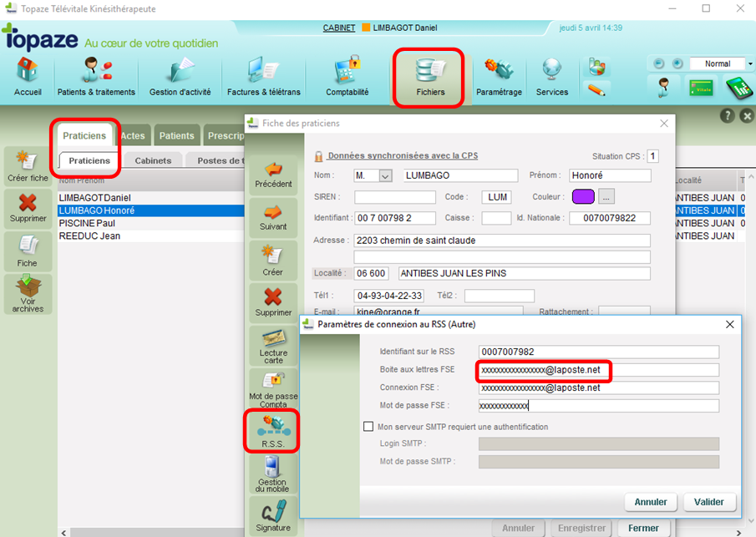The image size is (756, 537).
Task: Click the card reader terminal icon
Action: click(739, 89)
